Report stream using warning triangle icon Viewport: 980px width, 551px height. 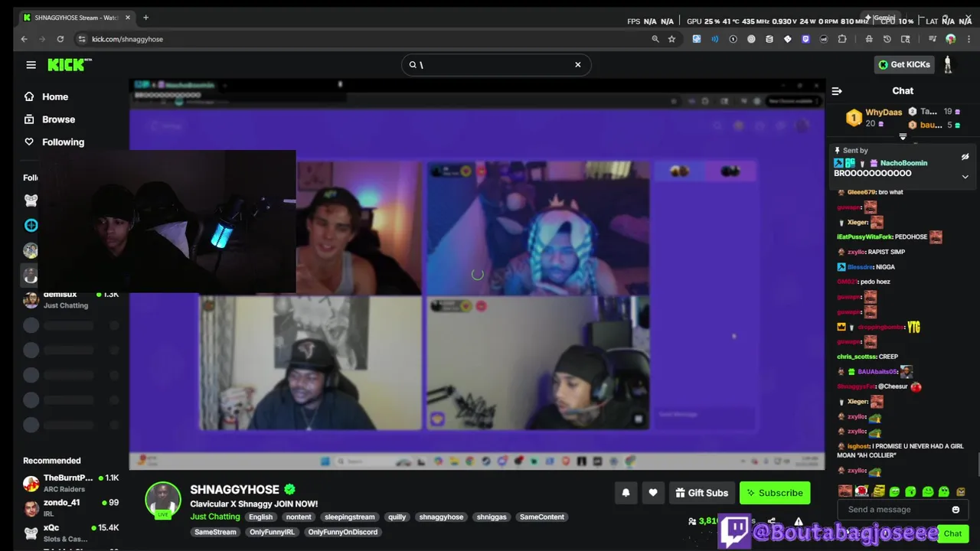(x=799, y=521)
